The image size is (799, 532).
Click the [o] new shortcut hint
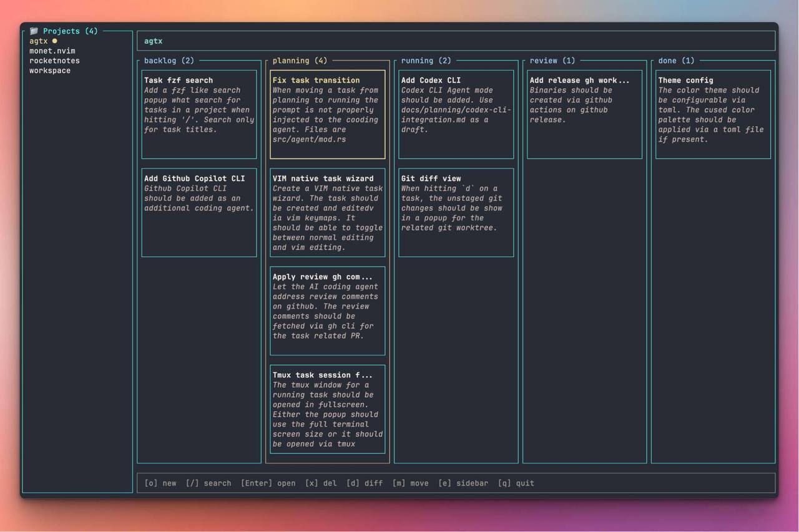click(160, 483)
